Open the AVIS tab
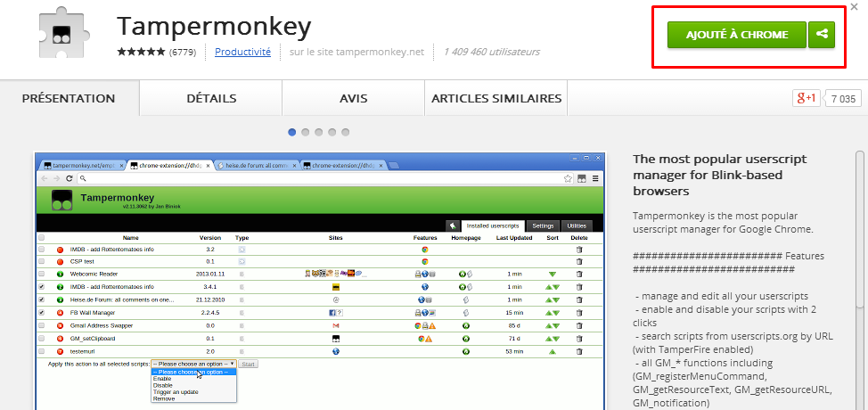The height and width of the screenshot is (410, 868). (353, 98)
